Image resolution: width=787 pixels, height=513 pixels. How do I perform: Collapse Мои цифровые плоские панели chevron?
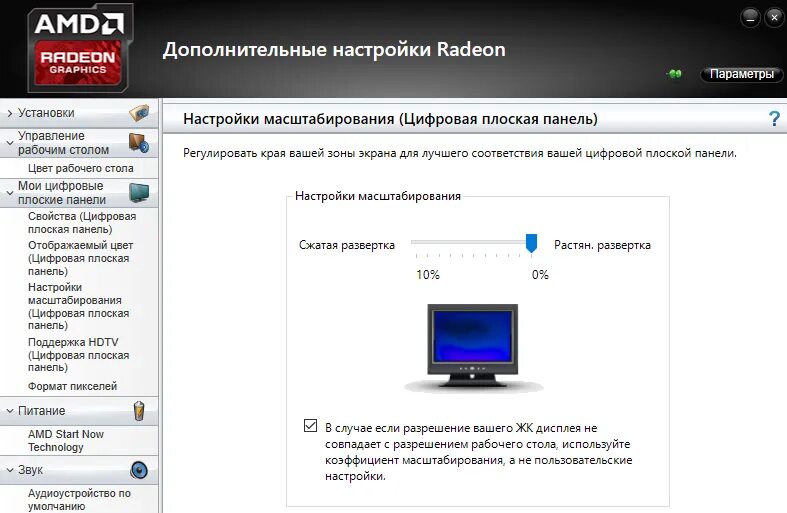tap(10, 193)
